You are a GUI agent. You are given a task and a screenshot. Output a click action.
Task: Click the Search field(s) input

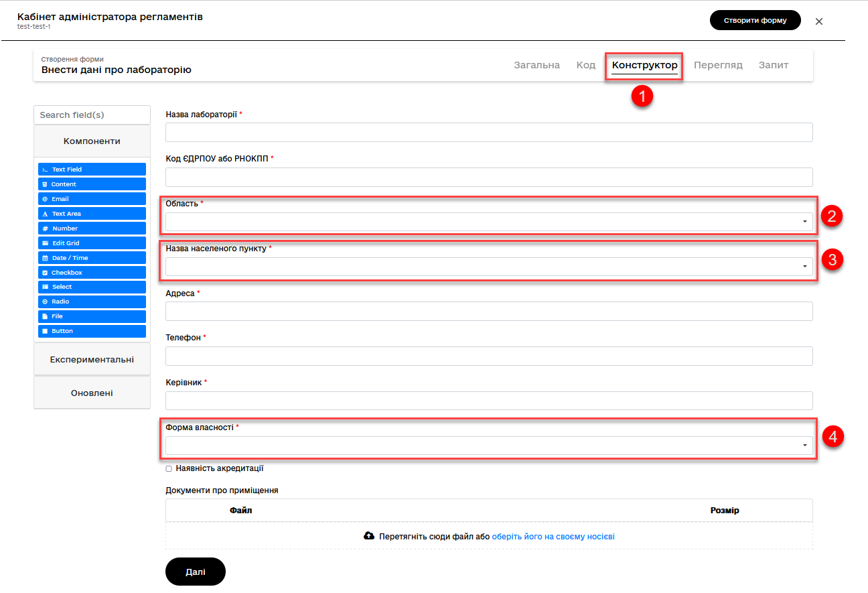(92, 115)
